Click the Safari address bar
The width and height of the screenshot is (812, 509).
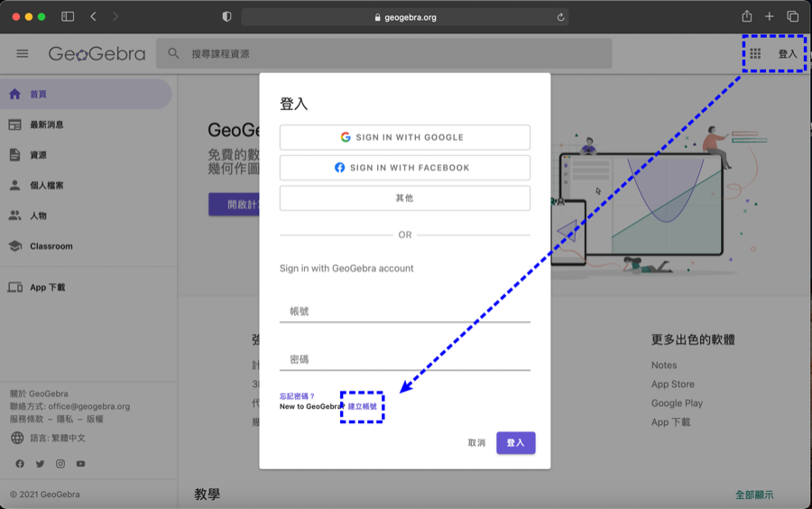click(405, 17)
